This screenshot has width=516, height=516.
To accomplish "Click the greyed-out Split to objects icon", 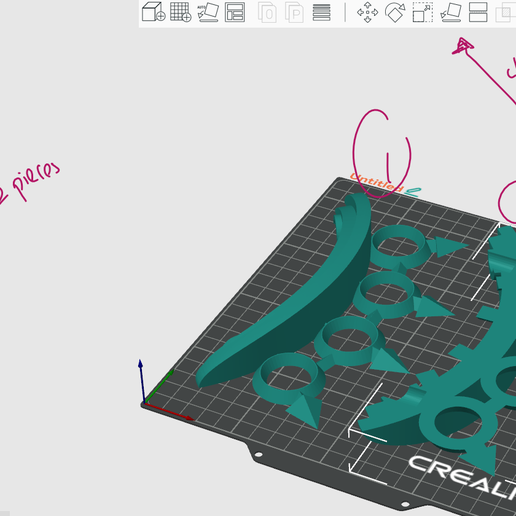I will tap(267, 13).
